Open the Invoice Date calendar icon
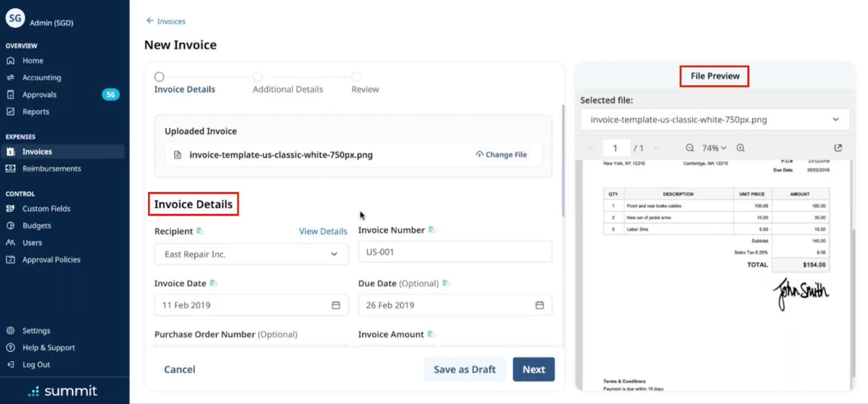The height and width of the screenshot is (404, 868). (x=336, y=305)
